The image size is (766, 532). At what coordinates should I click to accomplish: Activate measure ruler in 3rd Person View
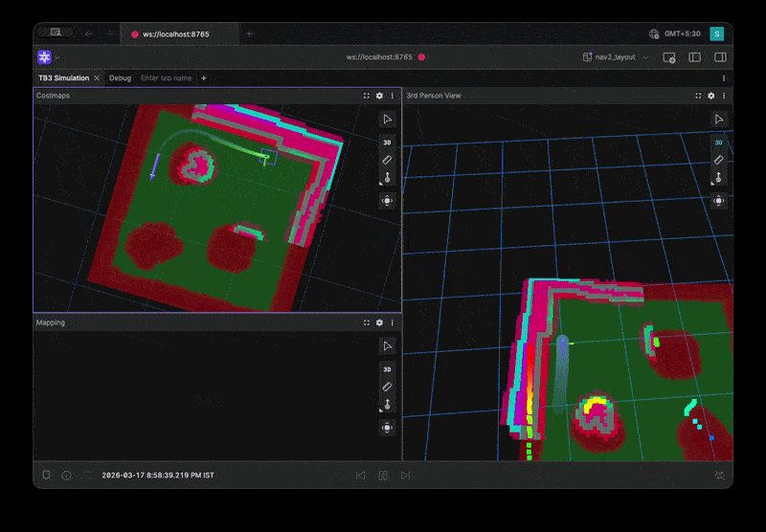[x=719, y=160]
